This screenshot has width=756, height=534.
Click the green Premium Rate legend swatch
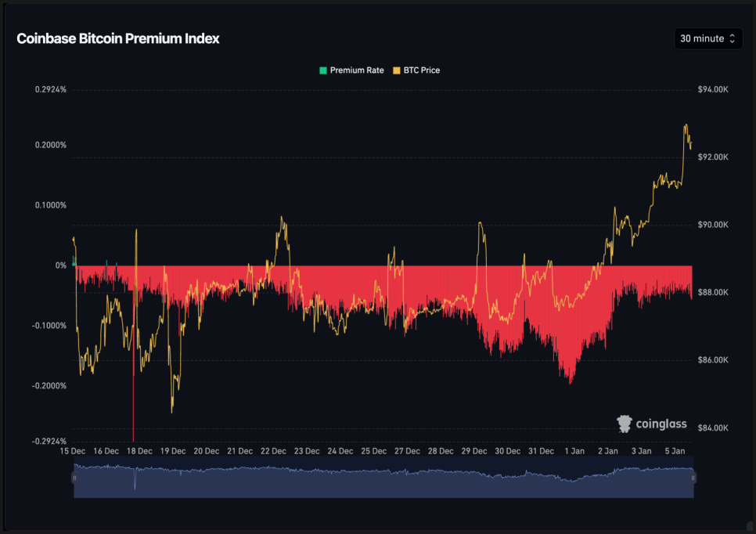[x=322, y=70]
